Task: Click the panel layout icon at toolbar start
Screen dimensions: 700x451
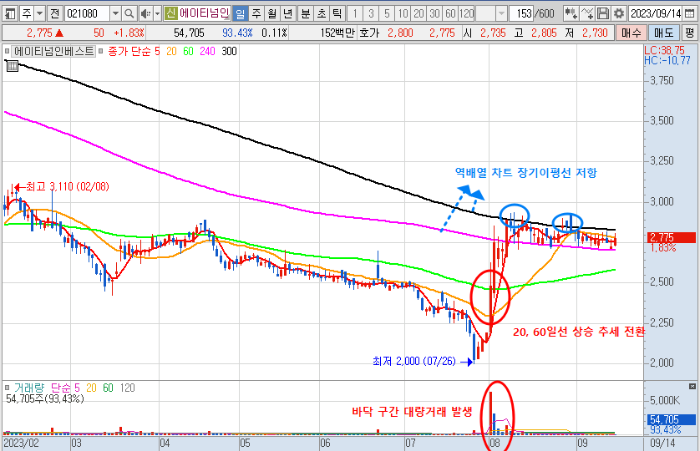Action: point(9,14)
